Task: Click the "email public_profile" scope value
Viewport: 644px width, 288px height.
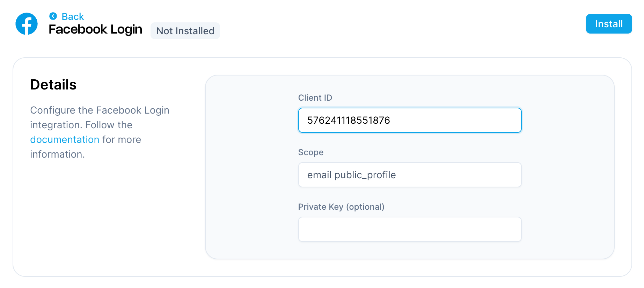Action: pyautogui.click(x=351, y=175)
